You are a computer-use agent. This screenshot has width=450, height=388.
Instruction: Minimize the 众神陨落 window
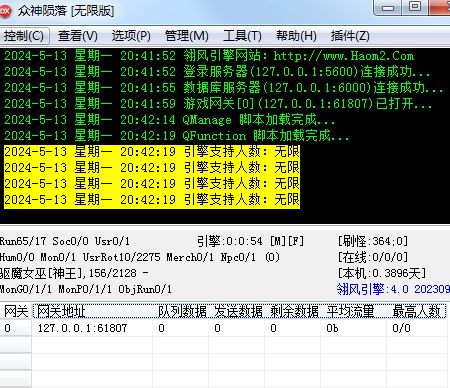[x=388, y=7]
